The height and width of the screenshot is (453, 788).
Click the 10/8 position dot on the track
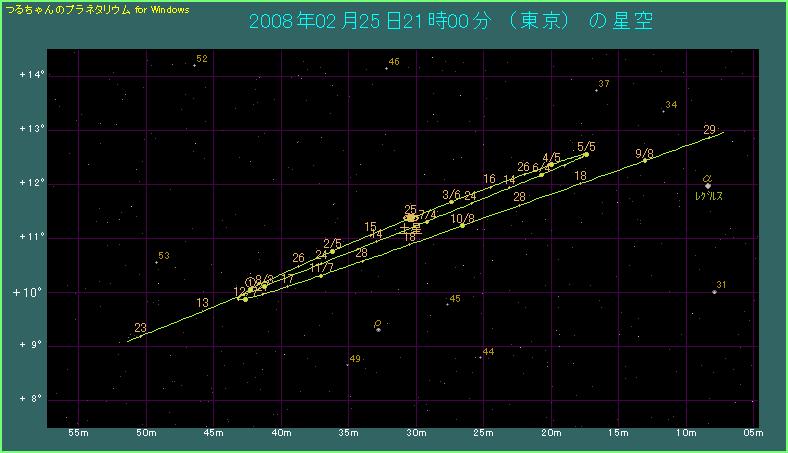click(x=462, y=225)
